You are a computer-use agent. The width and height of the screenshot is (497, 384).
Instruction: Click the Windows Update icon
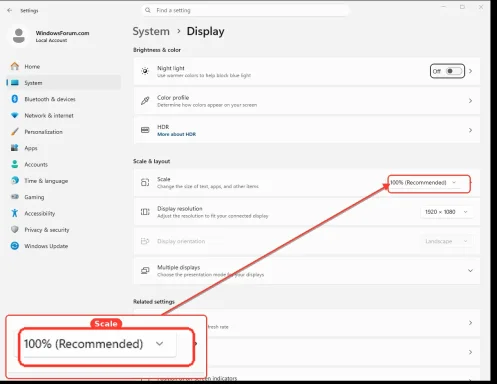[x=15, y=246]
